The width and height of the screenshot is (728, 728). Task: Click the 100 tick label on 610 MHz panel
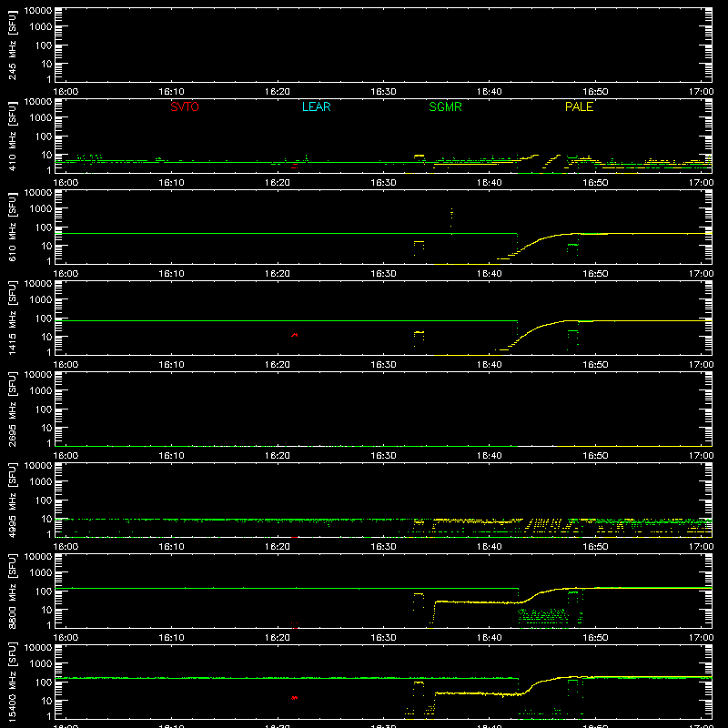click(44, 227)
